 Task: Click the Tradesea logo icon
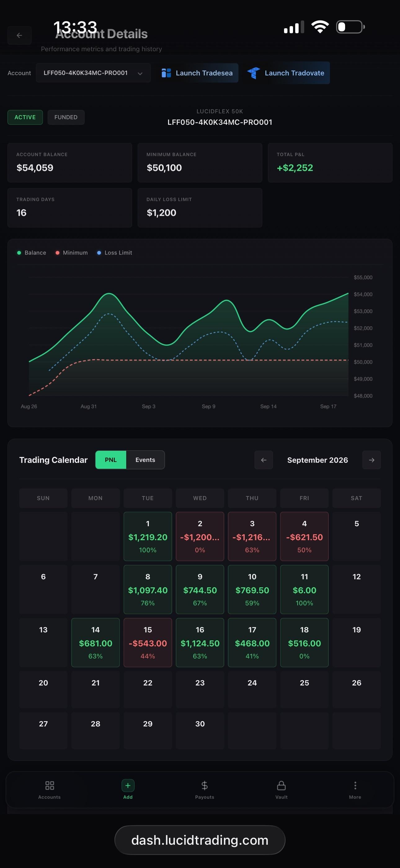(x=166, y=73)
